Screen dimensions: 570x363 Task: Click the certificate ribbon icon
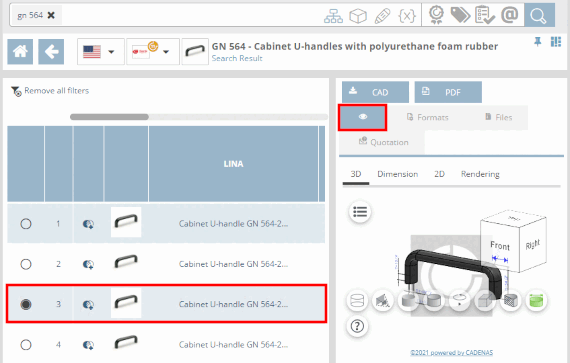(x=436, y=15)
